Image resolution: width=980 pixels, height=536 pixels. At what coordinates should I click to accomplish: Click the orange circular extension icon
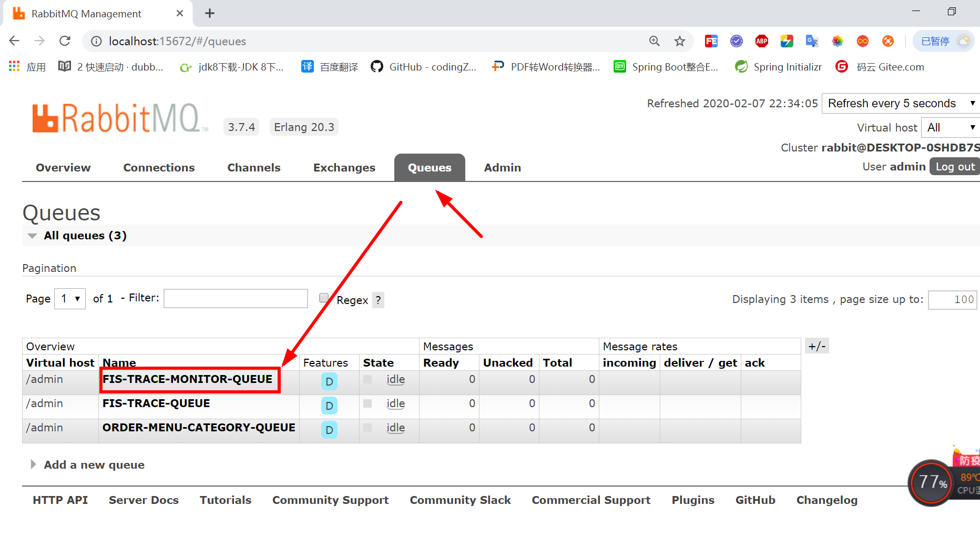(888, 41)
